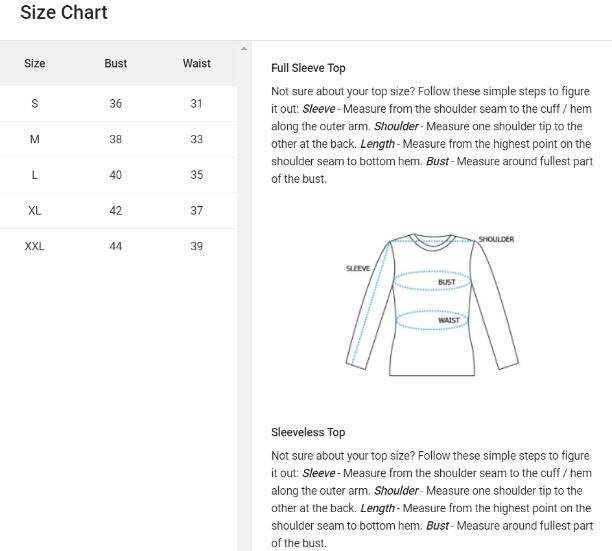
Task: Click the Bust column header
Action: [x=116, y=64]
